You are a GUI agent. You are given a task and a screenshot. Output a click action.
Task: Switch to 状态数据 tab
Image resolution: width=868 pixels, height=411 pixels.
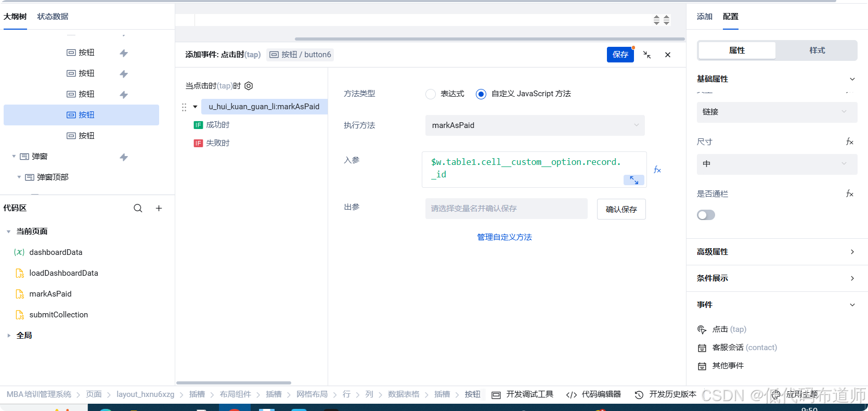pyautogui.click(x=53, y=17)
